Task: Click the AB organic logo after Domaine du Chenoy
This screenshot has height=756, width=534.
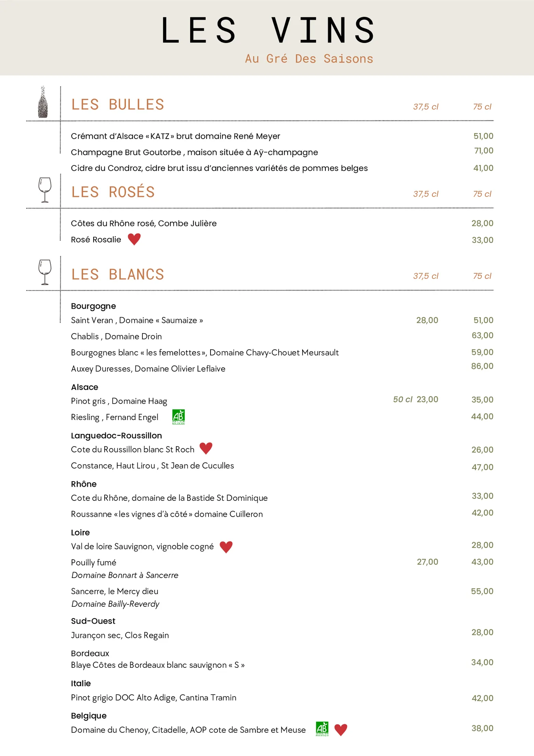Action: (322, 729)
